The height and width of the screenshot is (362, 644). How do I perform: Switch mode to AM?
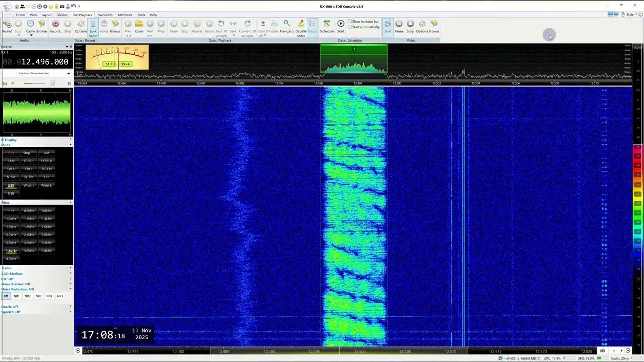coord(47,153)
